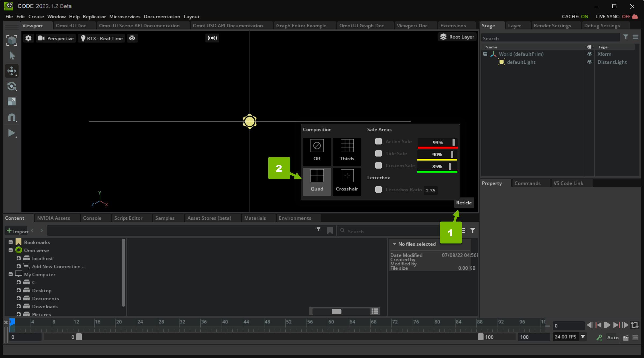Image resolution: width=644 pixels, height=358 pixels.
Task: Click the viewport streaming signal icon
Action: (x=212, y=38)
